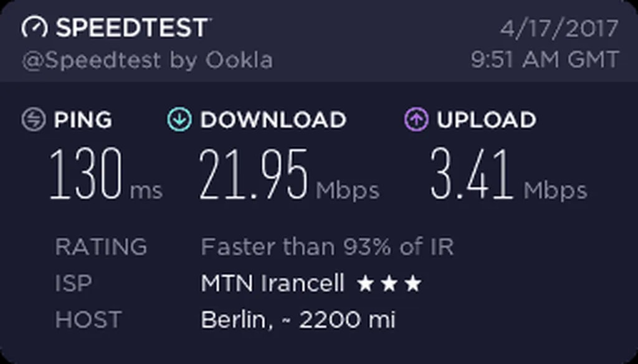The image size is (638, 364).
Task: Click the Ping circular icon
Action: [34, 119]
